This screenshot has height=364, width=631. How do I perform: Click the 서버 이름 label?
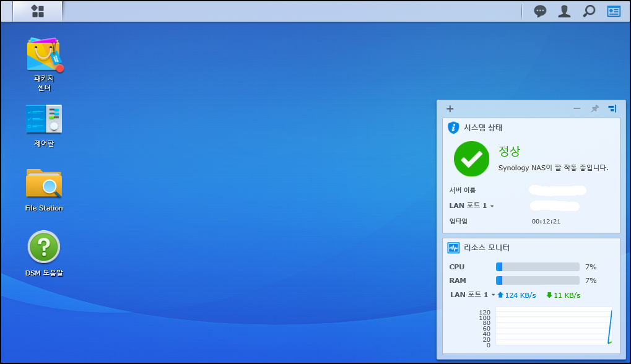tap(463, 190)
